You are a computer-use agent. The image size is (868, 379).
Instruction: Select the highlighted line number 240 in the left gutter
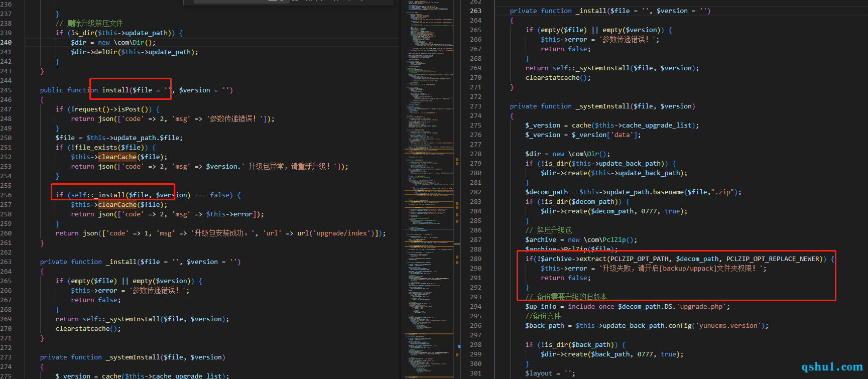coord(6,42)
